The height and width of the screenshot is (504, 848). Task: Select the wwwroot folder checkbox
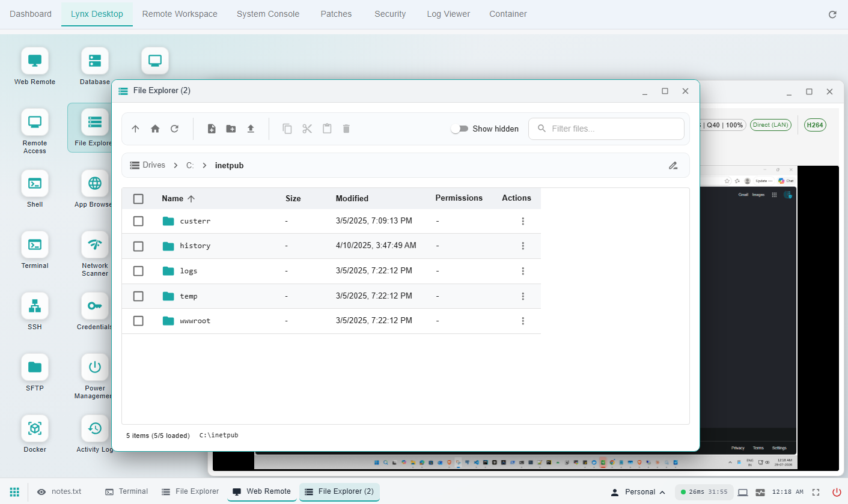click(138, 321)
